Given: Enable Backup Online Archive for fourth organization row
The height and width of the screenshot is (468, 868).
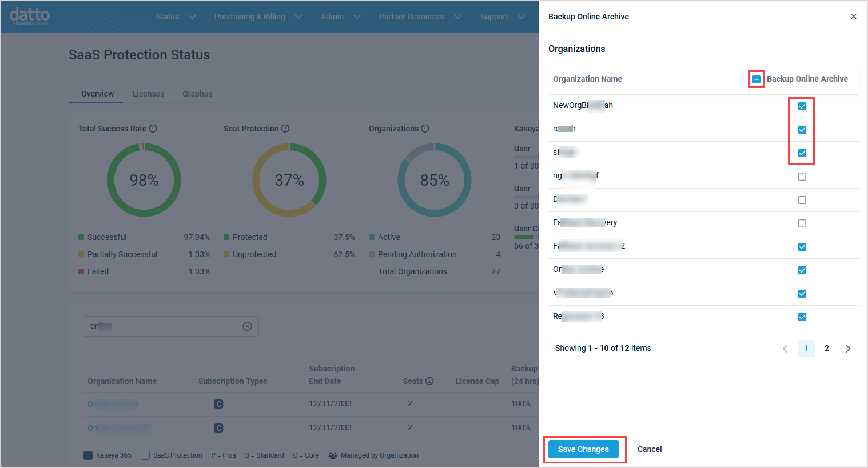Looking at the screenshot, I should click(x=802, y=177).
